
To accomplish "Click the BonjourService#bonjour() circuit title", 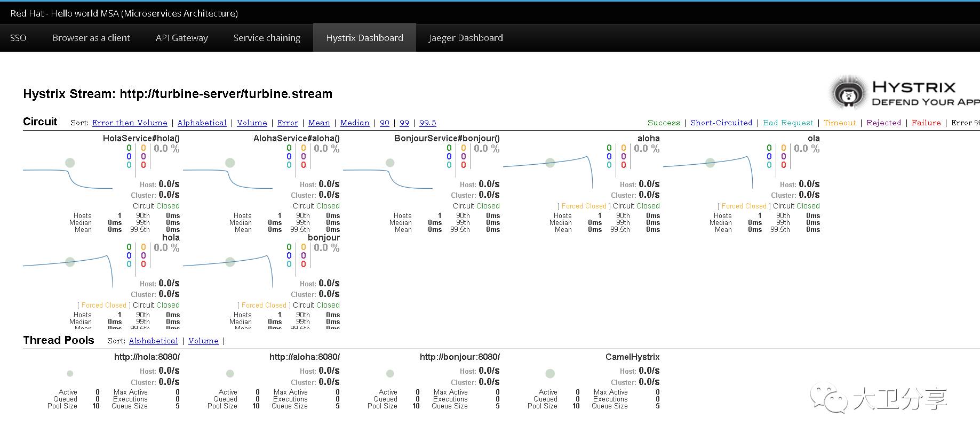I will (447, 138).
